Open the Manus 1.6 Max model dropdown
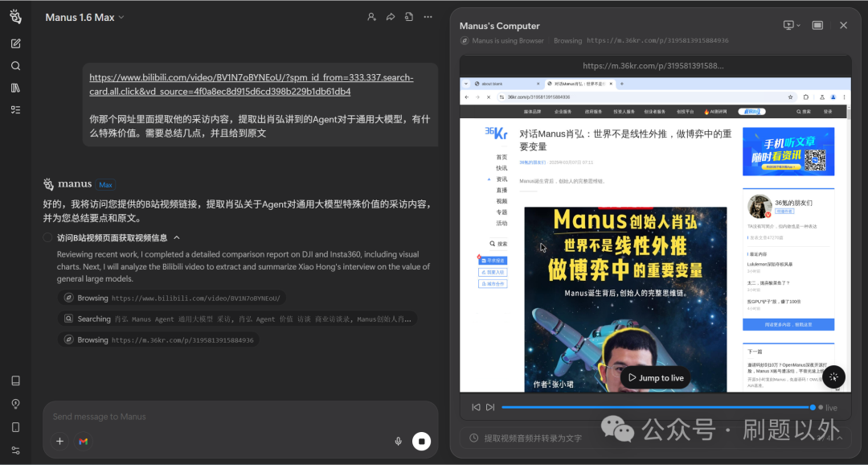This screenshot has height=465, width=868. click(84, 16)
